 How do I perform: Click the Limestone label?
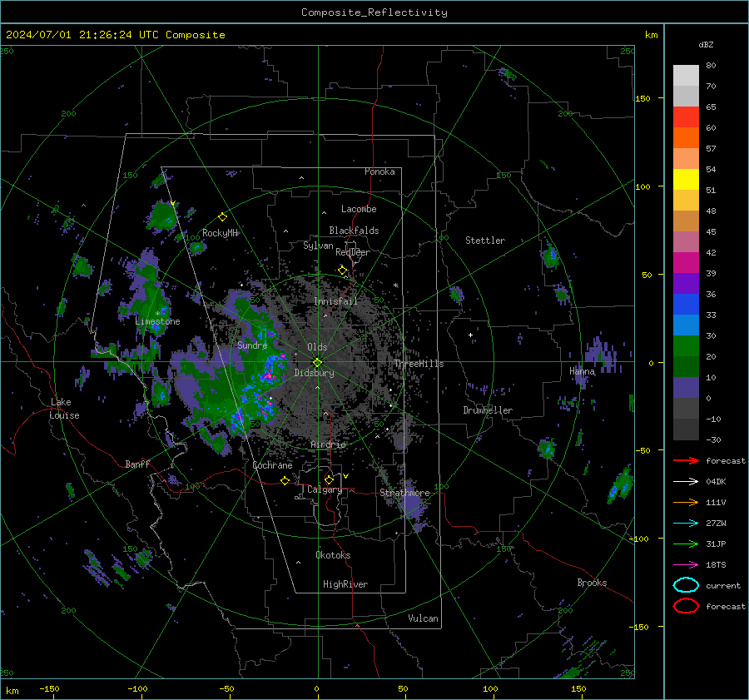pyautogui.click(x=157, y=321)
